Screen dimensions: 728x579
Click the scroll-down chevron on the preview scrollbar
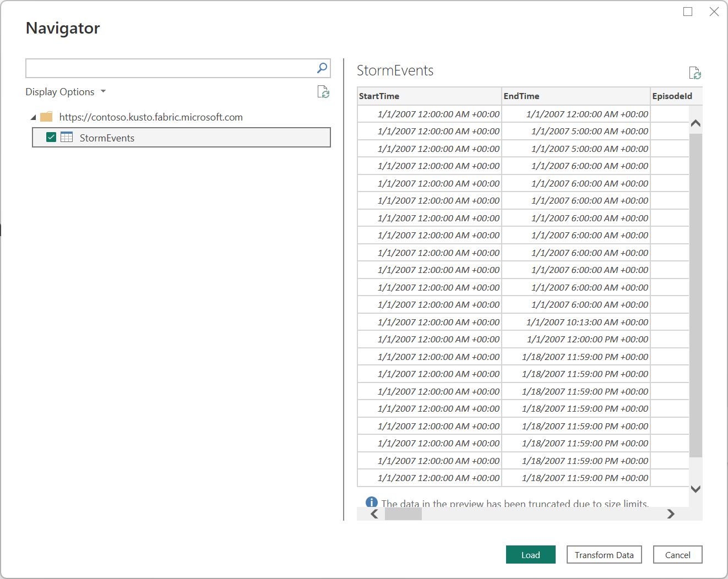(696, 489)
